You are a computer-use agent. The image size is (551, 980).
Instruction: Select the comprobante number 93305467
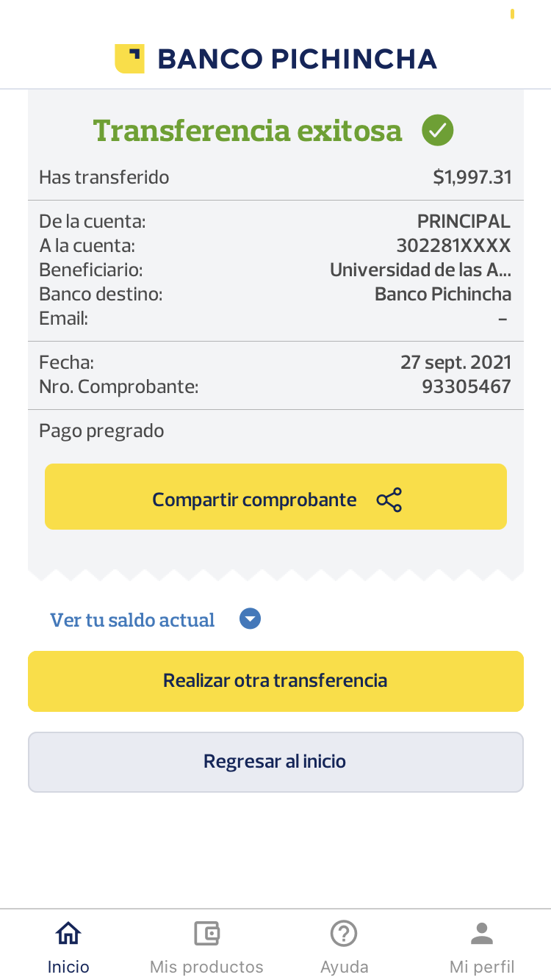point(466,386)
